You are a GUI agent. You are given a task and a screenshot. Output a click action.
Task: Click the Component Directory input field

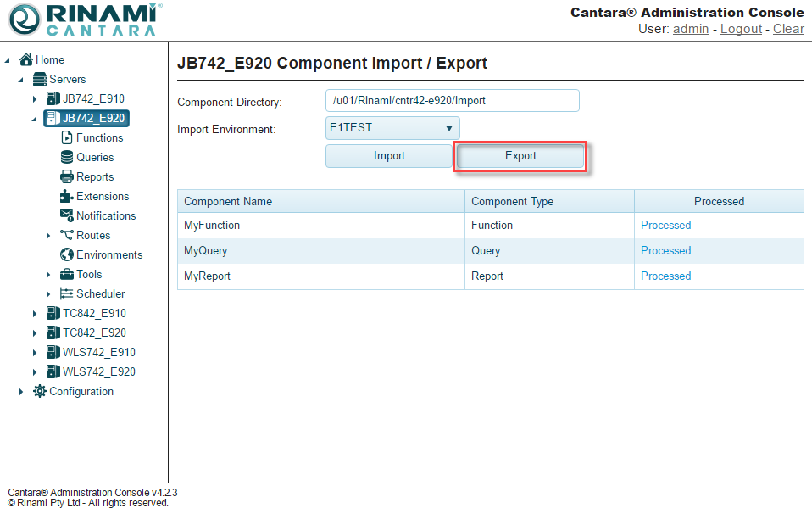click(x=452, y=100)
